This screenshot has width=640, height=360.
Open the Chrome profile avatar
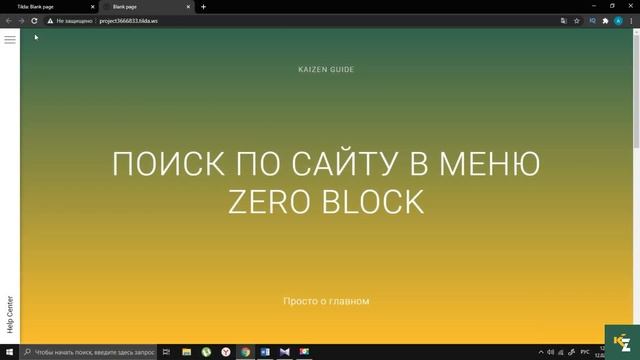[618, 21]
